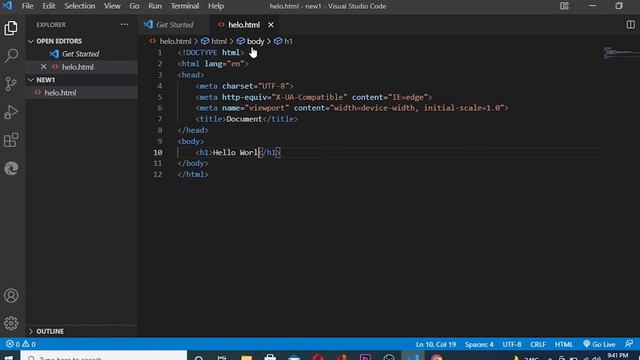Open the Extensions view icon
Screen dimensions: 640x360
(x=11, y=140)
